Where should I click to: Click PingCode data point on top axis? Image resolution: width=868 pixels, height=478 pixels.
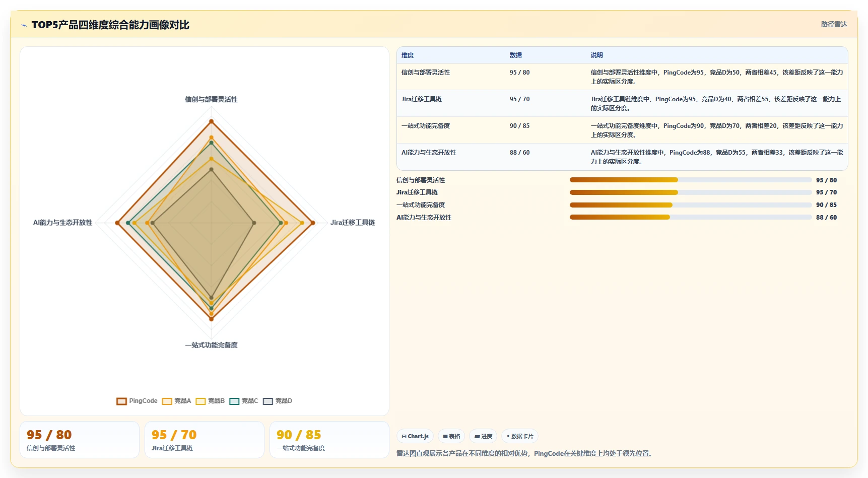pyautogui.click(x=211, y=121)
